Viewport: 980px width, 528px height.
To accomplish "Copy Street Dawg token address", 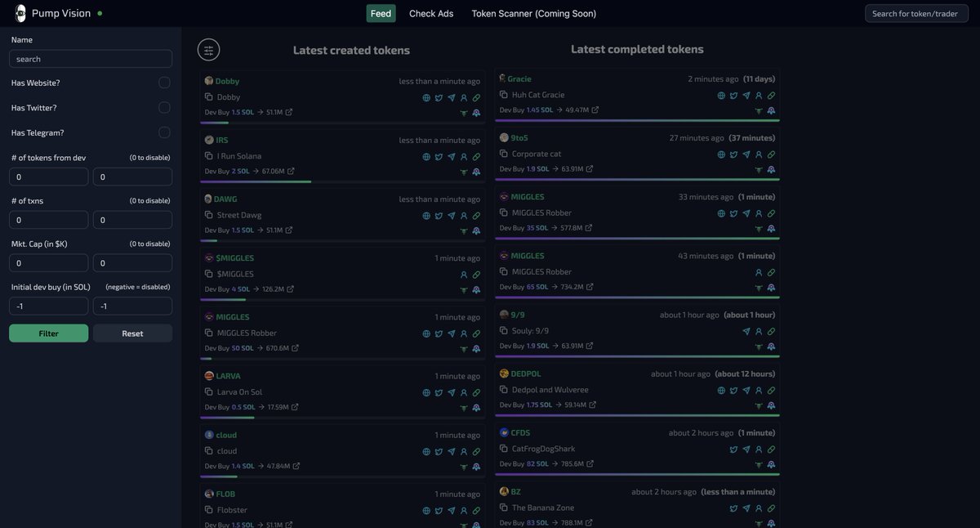I will [x=209, y=215].
